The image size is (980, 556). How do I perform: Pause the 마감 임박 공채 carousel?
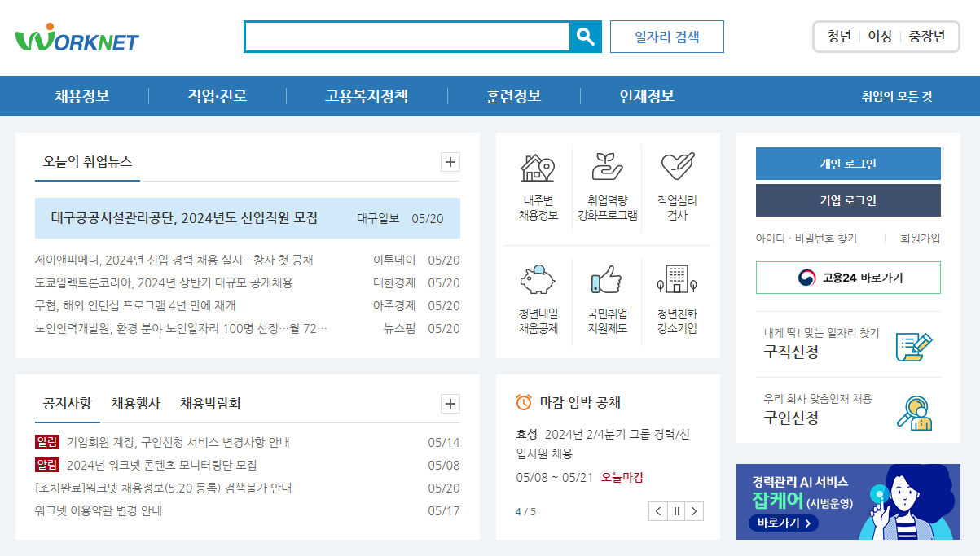point(676,511)
